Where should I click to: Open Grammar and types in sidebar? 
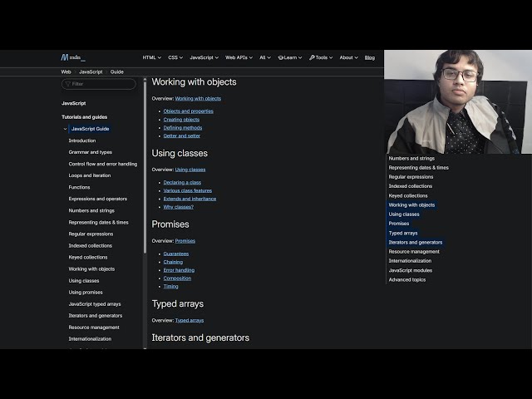pos(91,152)
